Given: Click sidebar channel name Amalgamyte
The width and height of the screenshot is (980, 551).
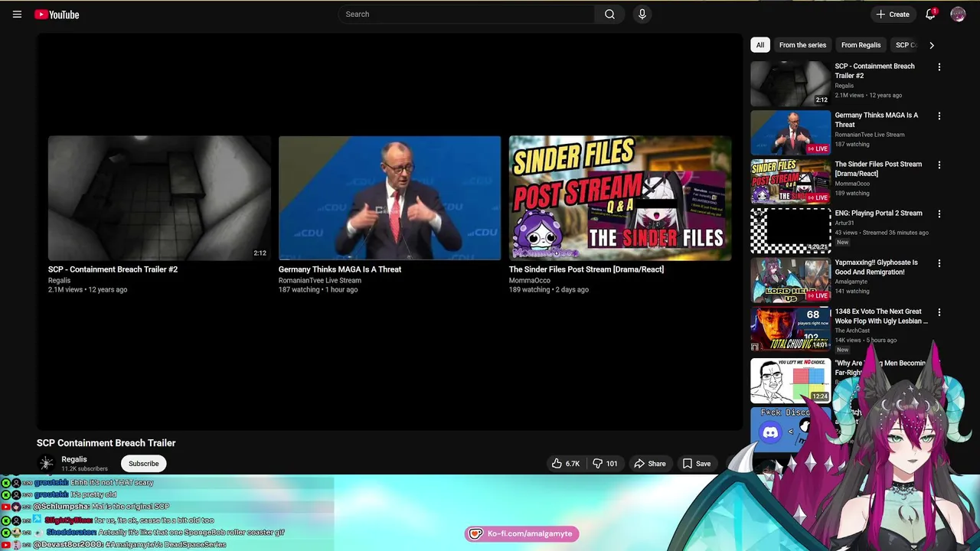Looking at the screenshot, I should point(851,282).
